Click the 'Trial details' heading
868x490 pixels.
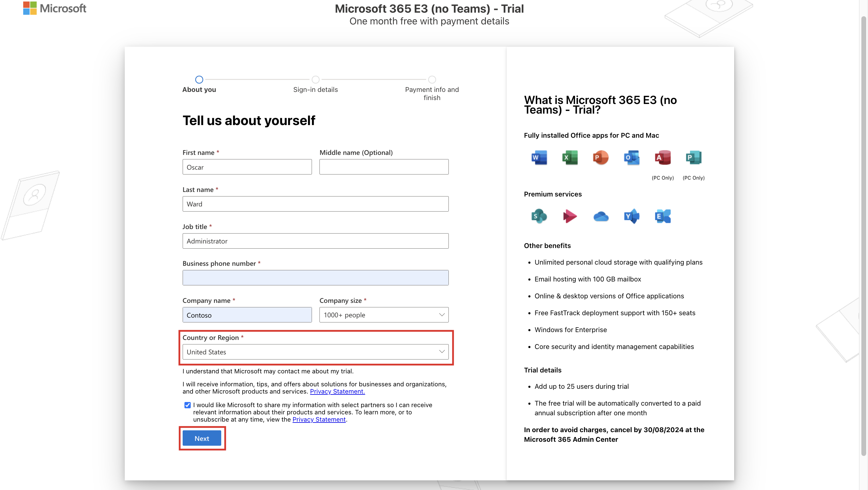[x=542, y=370]
